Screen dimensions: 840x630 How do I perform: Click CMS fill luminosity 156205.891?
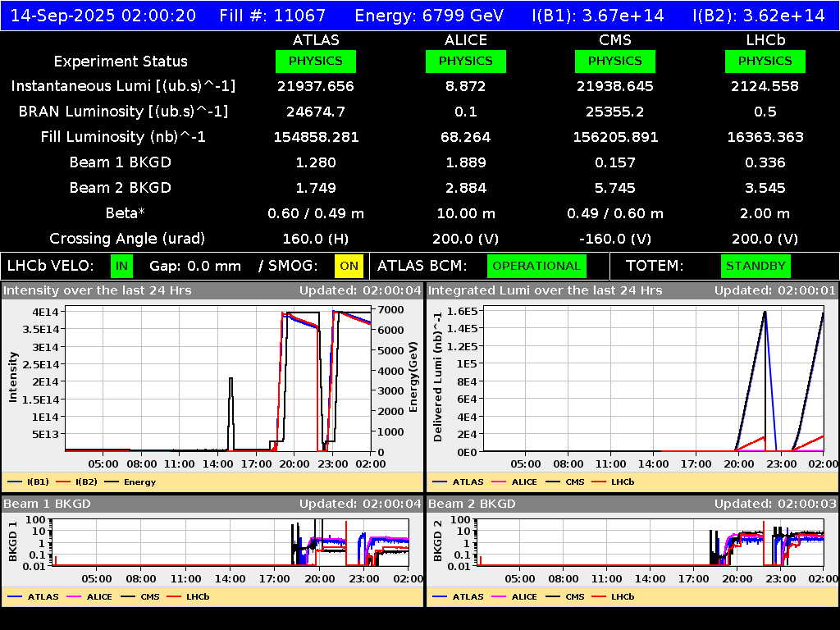(x=615, y=137)
